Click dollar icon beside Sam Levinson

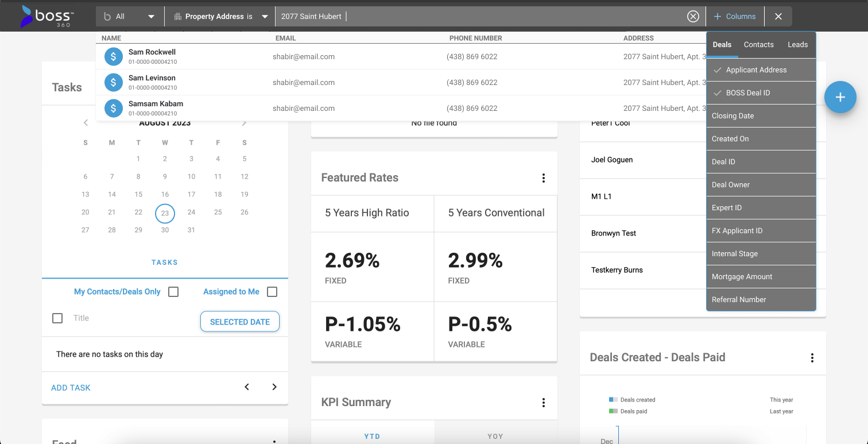pyautogui.click(x=114, y=82)
